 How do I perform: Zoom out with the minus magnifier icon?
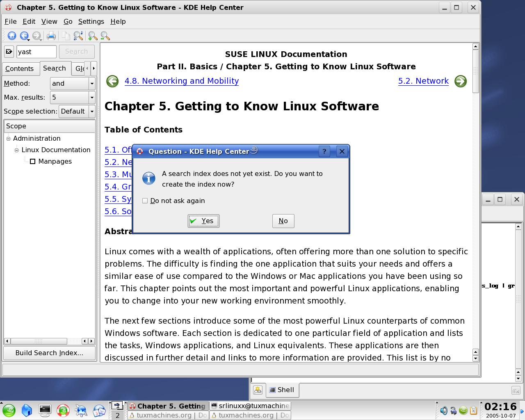click(105, 36)
